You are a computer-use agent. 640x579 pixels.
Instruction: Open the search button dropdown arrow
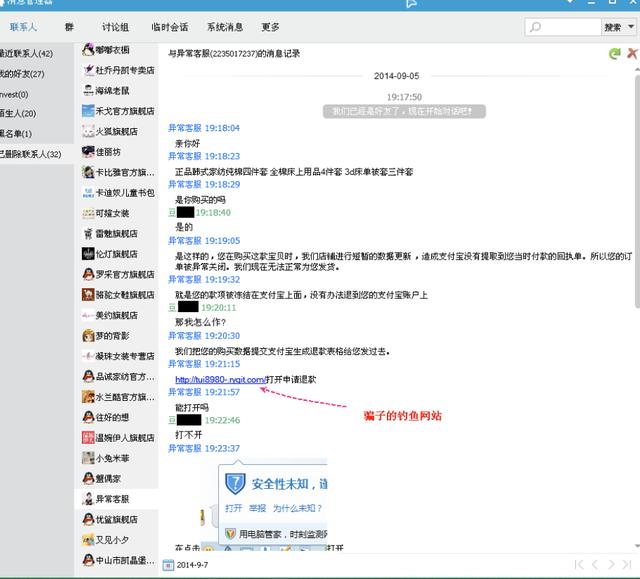coord(631,27)
